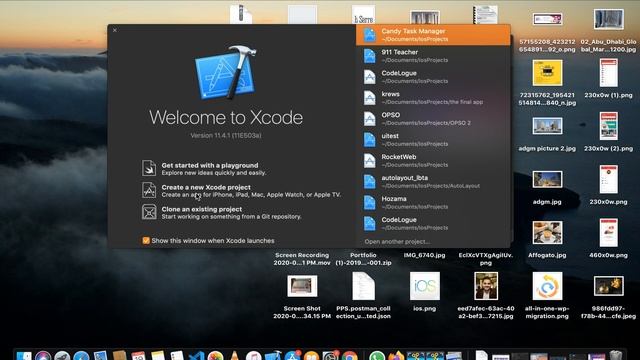Open the uitest project icon
The height and width of the screenshot is (360, 640).
click(369, 140)
